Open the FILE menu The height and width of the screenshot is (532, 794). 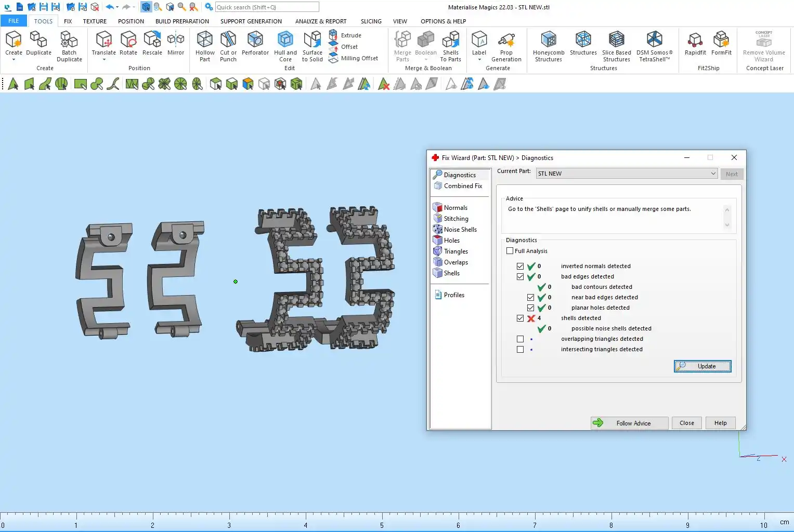coord(14,21)
